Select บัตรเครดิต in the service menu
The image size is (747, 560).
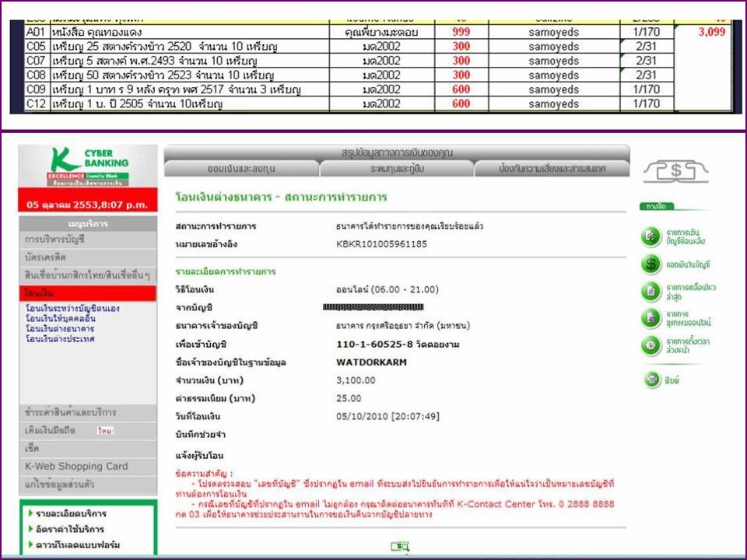88,257
